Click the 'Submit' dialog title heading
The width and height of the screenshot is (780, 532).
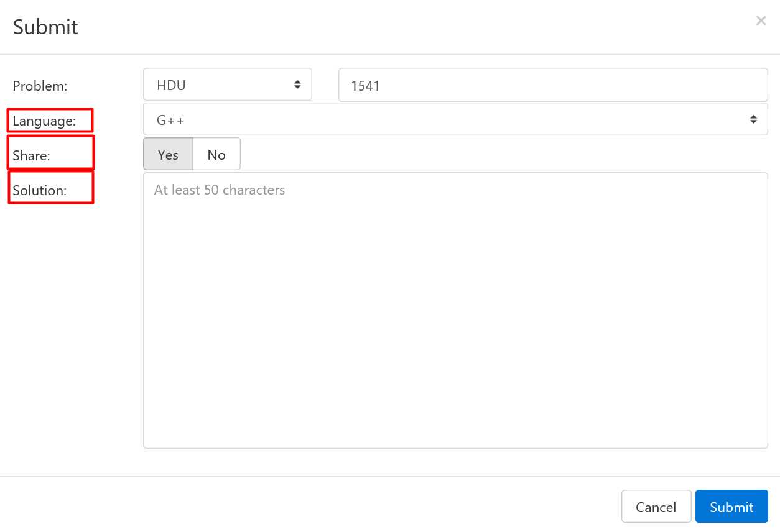pos(45,27)
